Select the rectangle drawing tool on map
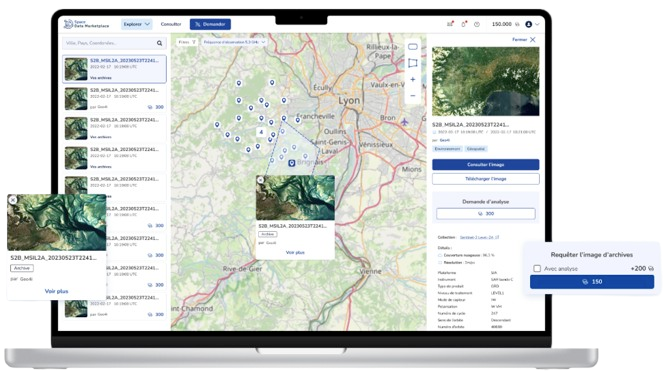664x376 pixels. coord(412,47)
